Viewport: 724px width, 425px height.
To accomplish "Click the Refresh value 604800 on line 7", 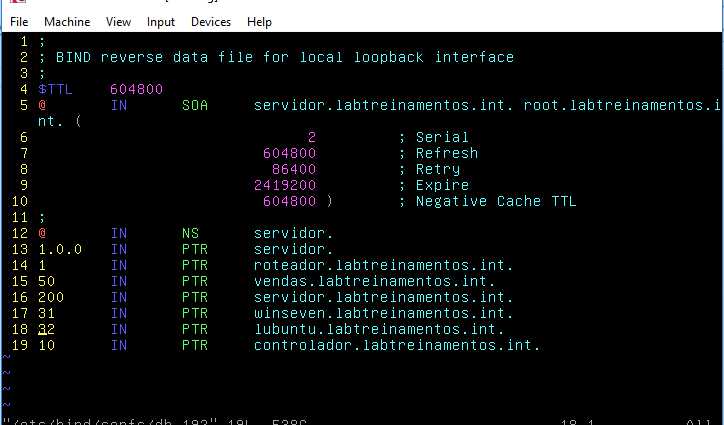I will [x=290, y=153].
